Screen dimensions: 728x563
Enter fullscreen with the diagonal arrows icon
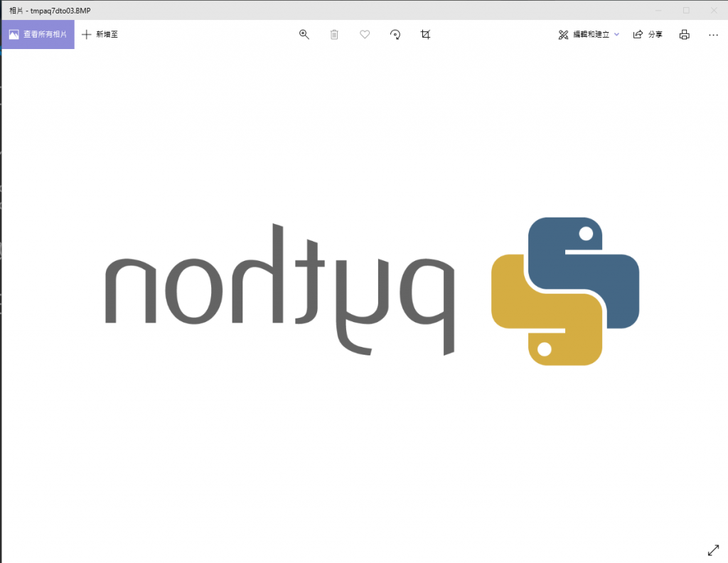click(713, 550)
